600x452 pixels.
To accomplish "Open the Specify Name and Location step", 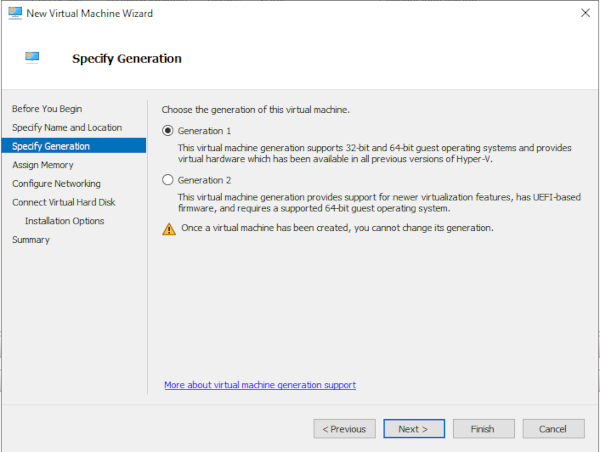I will click(67, 127).
